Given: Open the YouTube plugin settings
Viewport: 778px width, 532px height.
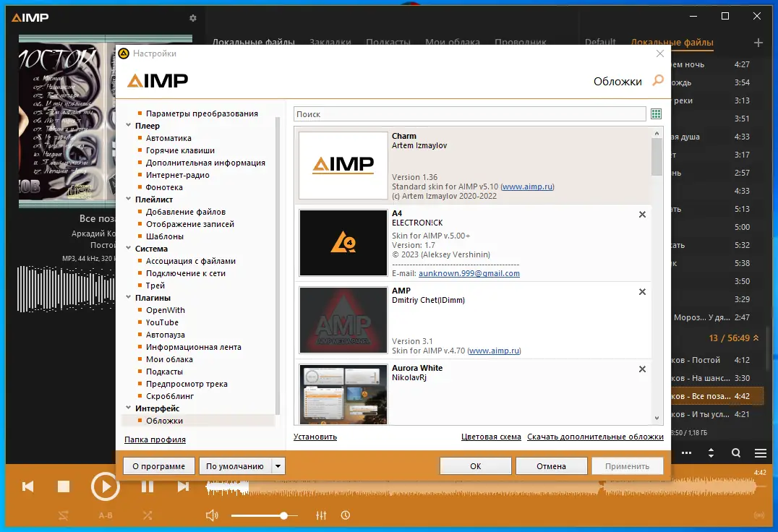Looking at the screenshot, I should (x=162, y=322).
